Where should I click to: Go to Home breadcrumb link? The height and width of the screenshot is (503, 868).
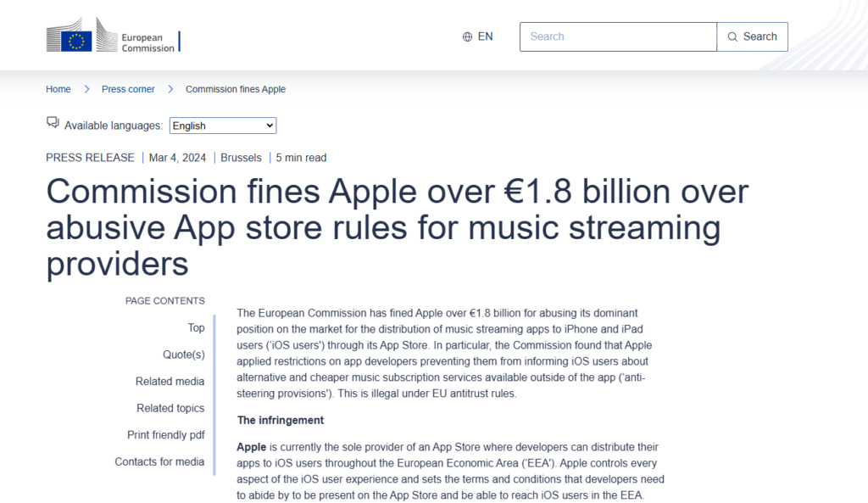click(x=58, y=89)
